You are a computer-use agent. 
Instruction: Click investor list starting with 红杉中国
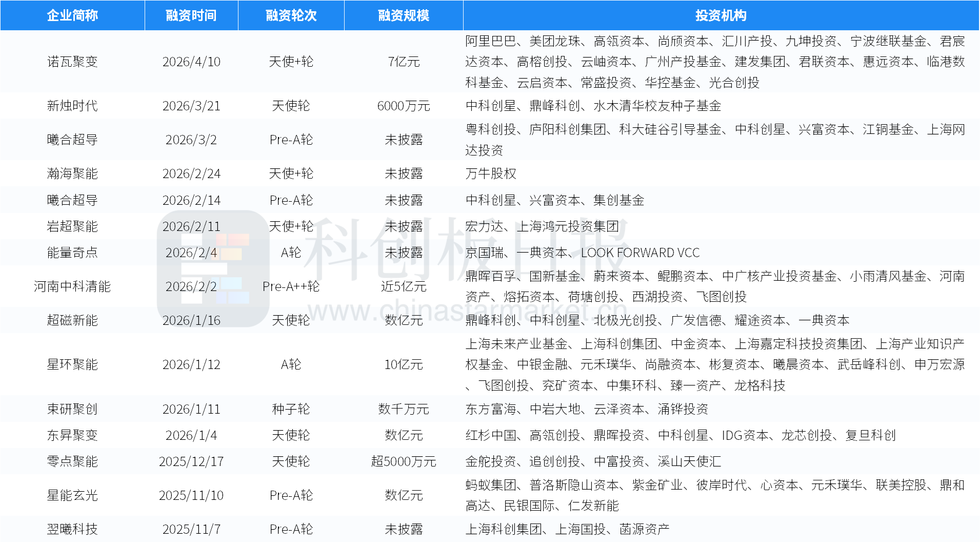[x=681, y=435]
